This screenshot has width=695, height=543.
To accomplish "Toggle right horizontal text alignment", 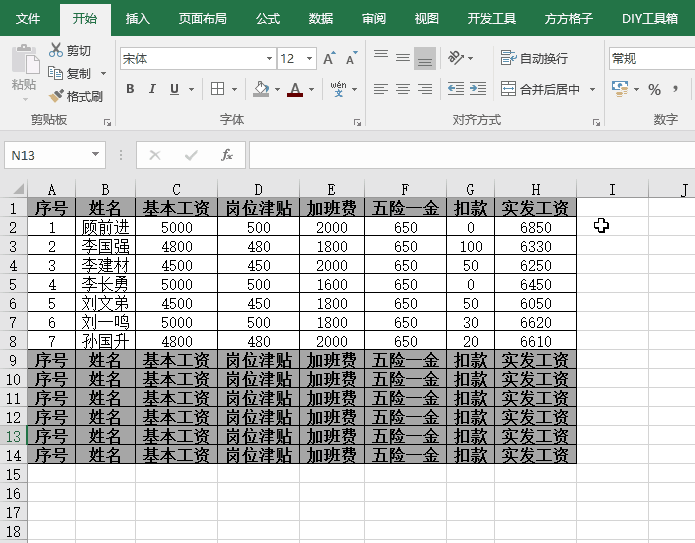I will coord(425,89).
